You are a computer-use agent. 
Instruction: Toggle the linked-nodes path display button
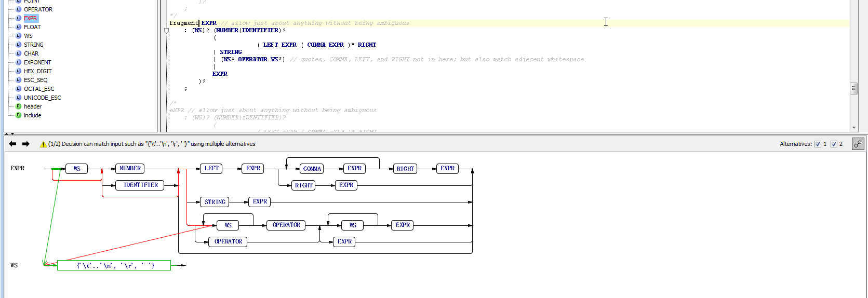[858, 144]
